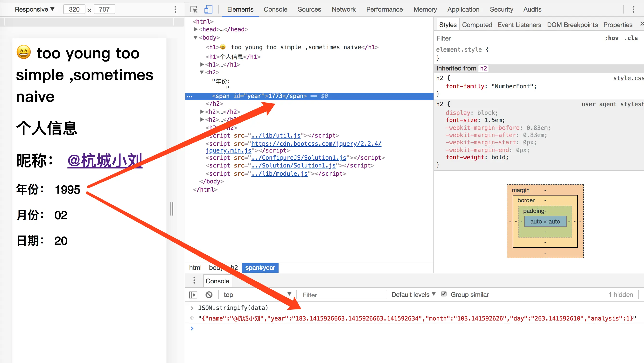Image resolution: width=644 pixels, height=363 pixels.
Task: Switch to the Network tab
Action: (x=343, y=9)
